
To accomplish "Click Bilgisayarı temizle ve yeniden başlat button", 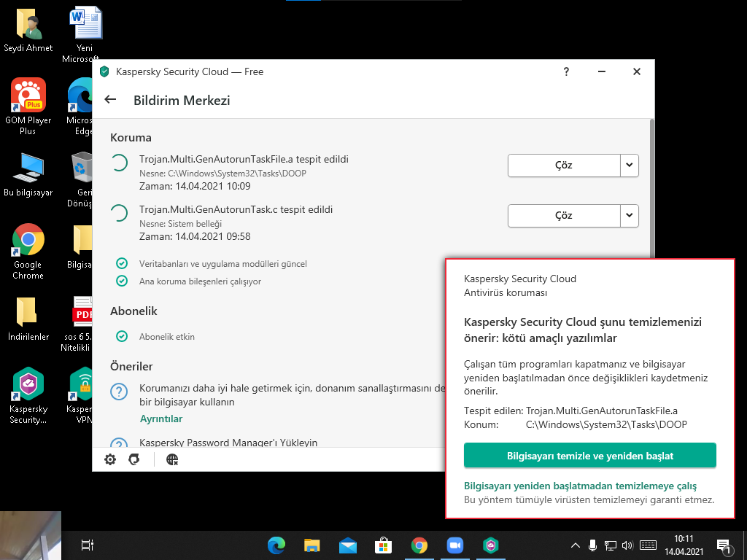I will 589,456.
